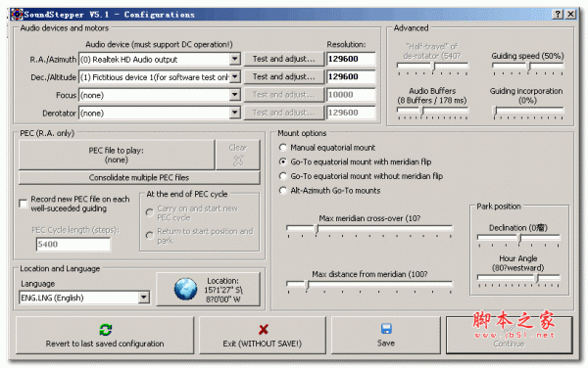Open the Dec./Altitude audio device dropdown
This screenshot has height=368, width=588.
[x=235, y=77]
